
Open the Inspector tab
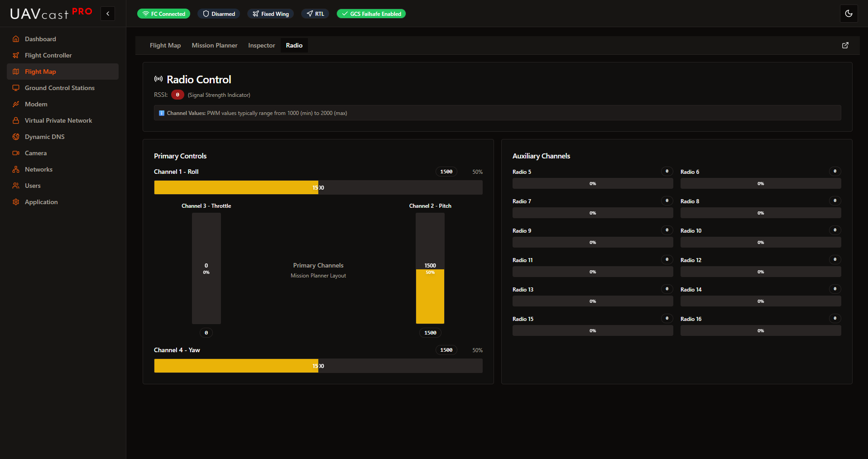(x=261, y=45)
